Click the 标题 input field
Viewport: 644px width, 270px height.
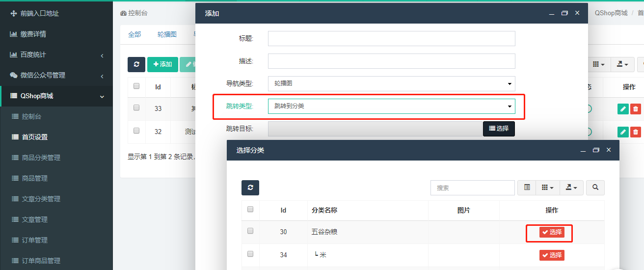click(x=391, y=38)
